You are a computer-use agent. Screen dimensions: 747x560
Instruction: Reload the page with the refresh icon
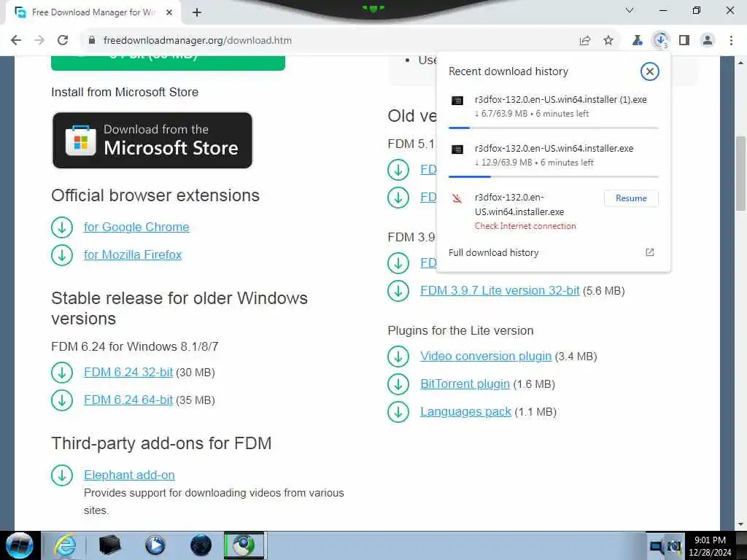point(63,41)
